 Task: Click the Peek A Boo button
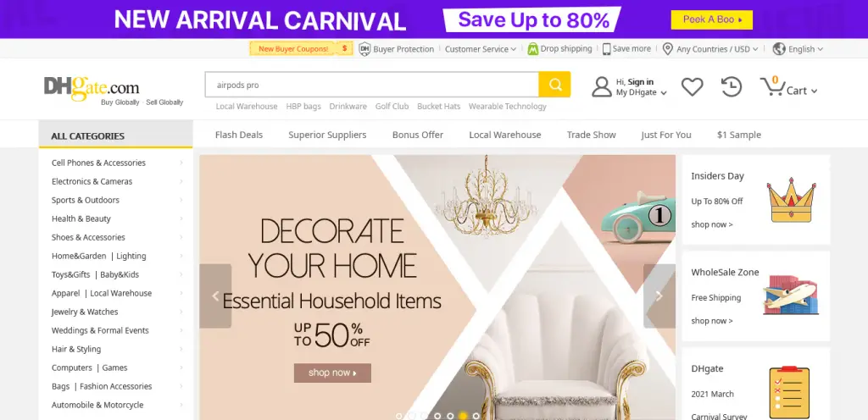pos(712,19)
